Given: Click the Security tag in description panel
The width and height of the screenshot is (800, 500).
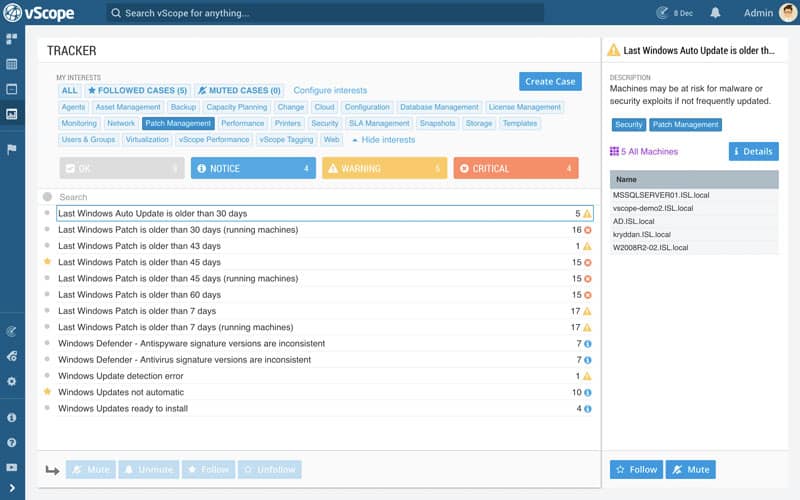Looking at the screenshot, I should (629, 124).
